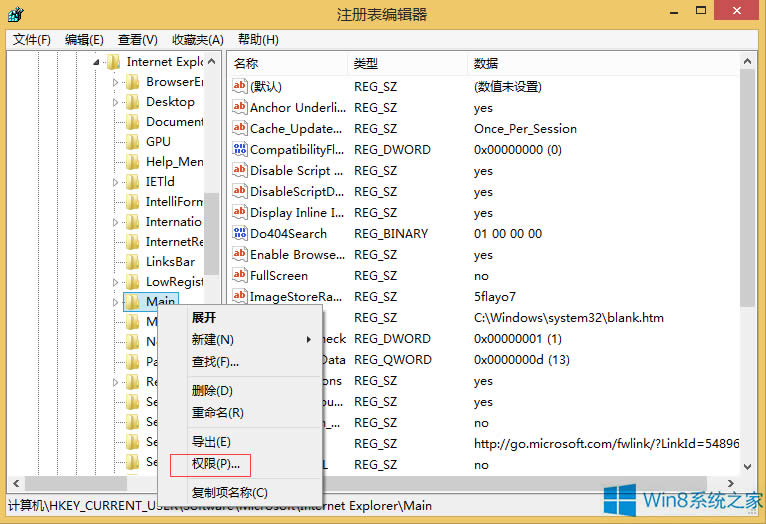Click the Registry Editor icon in title bar
Image resolution: width=766 pixels, height=524 pixels.
(x=14, y=14)
